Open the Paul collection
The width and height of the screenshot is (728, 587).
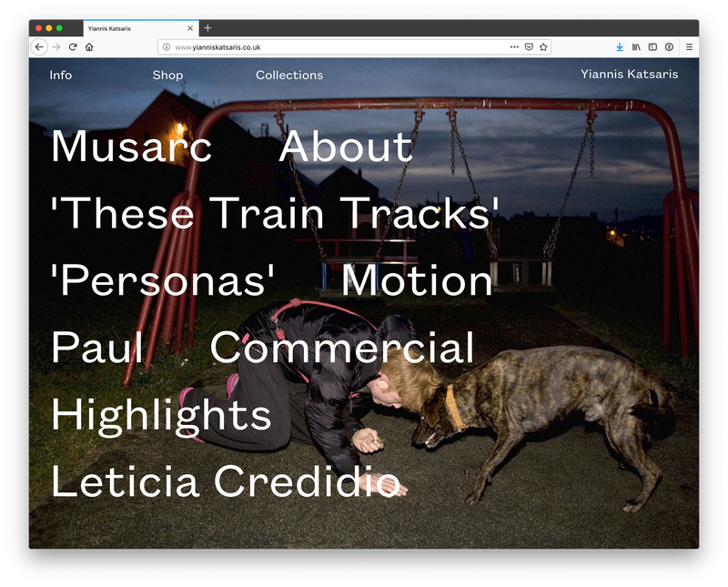pyautogui.click(x=97, y=347)
